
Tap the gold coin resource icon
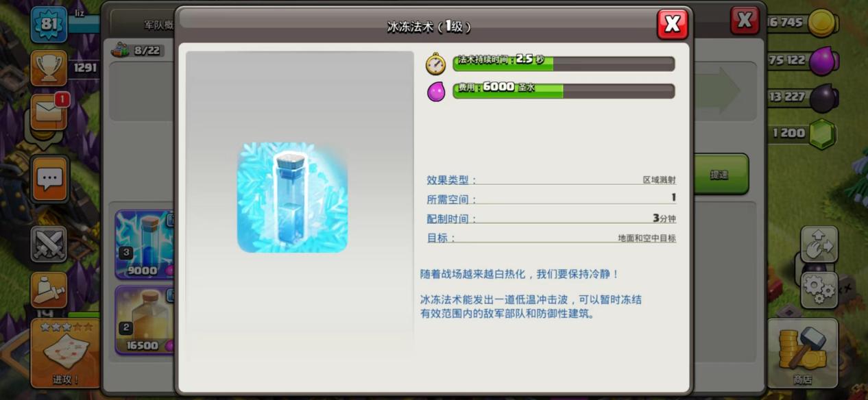(x=822, y=23)
